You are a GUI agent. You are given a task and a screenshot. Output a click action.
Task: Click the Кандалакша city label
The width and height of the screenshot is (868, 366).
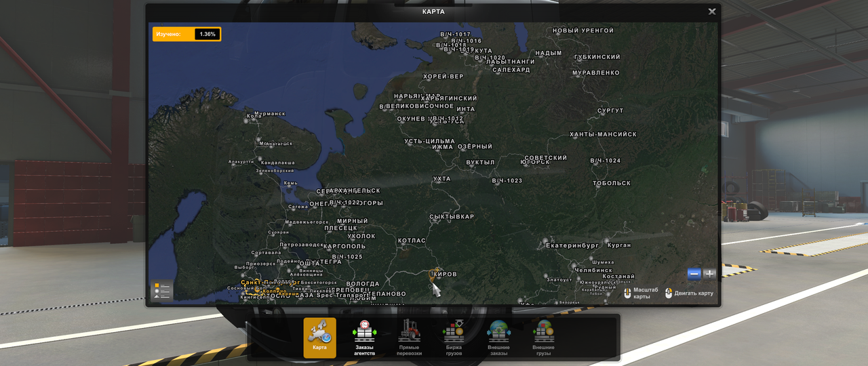(x=278, y=163)
